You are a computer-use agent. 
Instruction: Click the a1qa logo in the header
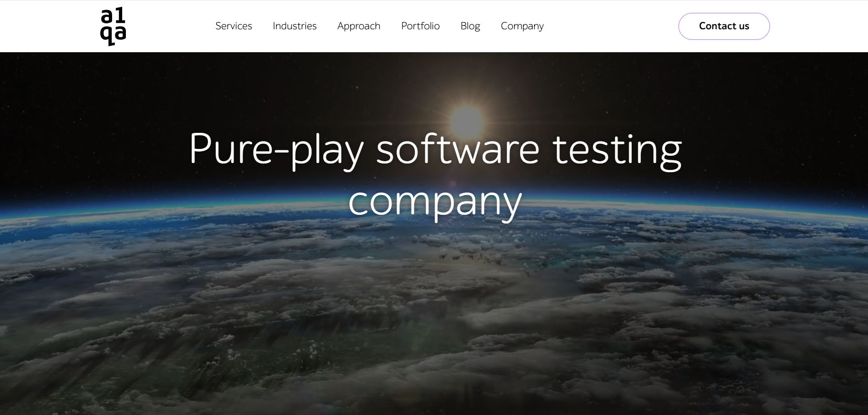point(113,27)
